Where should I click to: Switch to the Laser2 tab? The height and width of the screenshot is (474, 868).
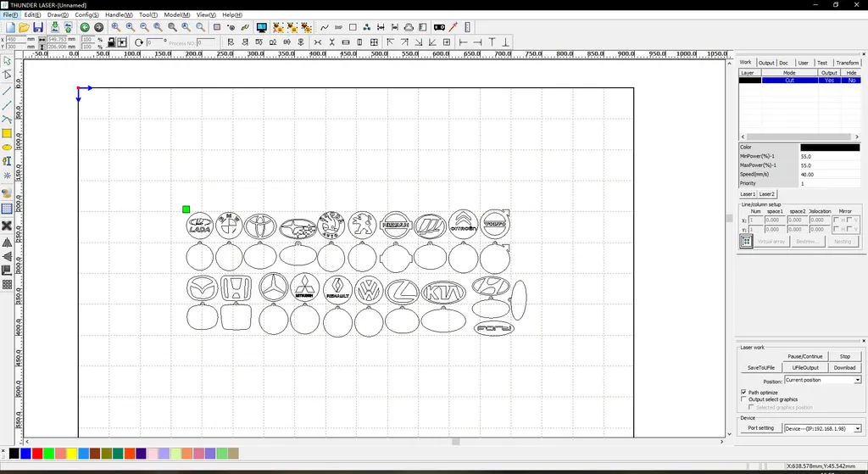tap(766, 194)
